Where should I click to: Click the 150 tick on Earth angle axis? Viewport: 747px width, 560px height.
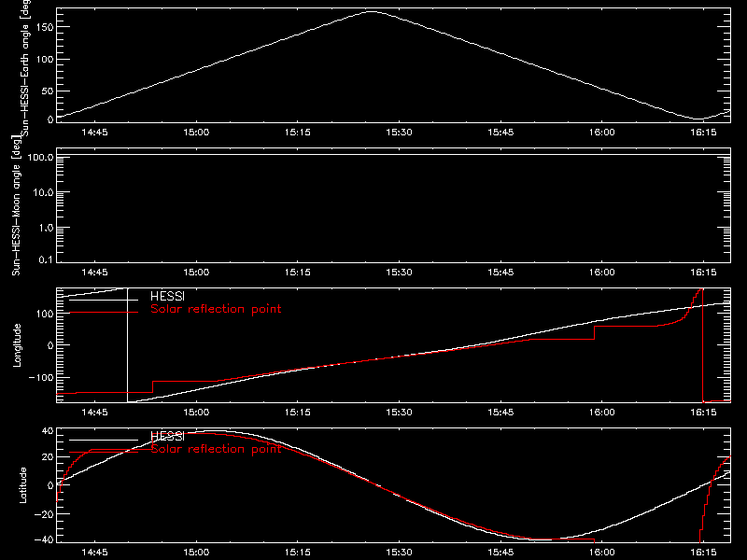45,27
